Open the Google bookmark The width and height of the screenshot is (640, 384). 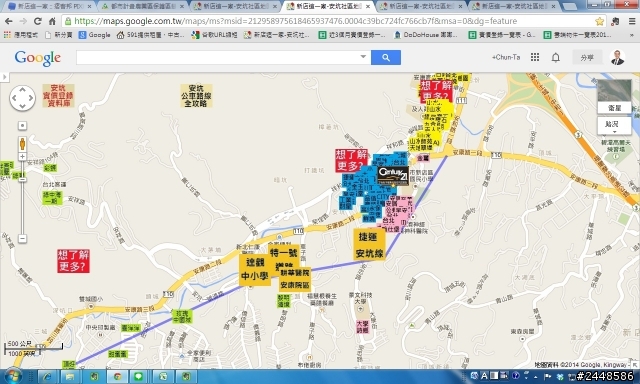click(x=95, y=35)
